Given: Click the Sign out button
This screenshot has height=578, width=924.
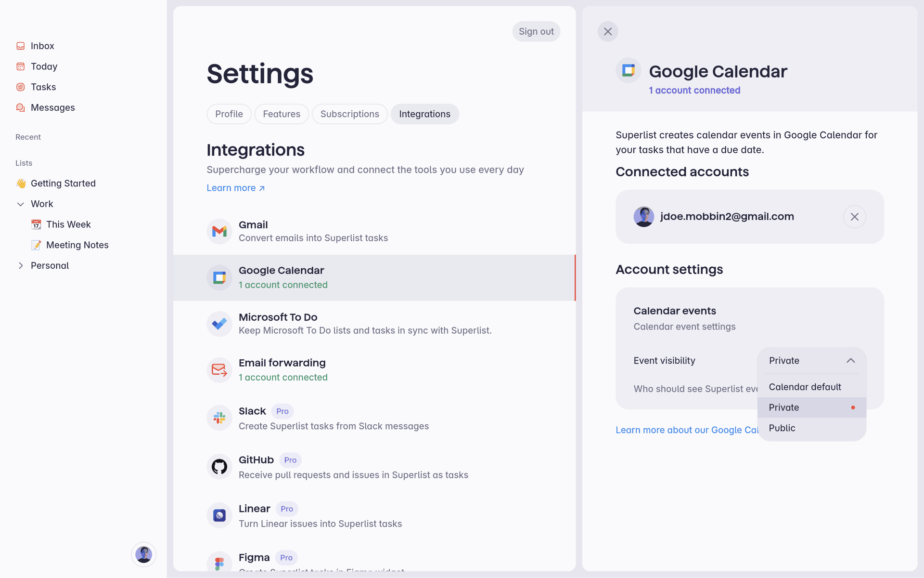Looking at the screenshot, I should 536,31.
